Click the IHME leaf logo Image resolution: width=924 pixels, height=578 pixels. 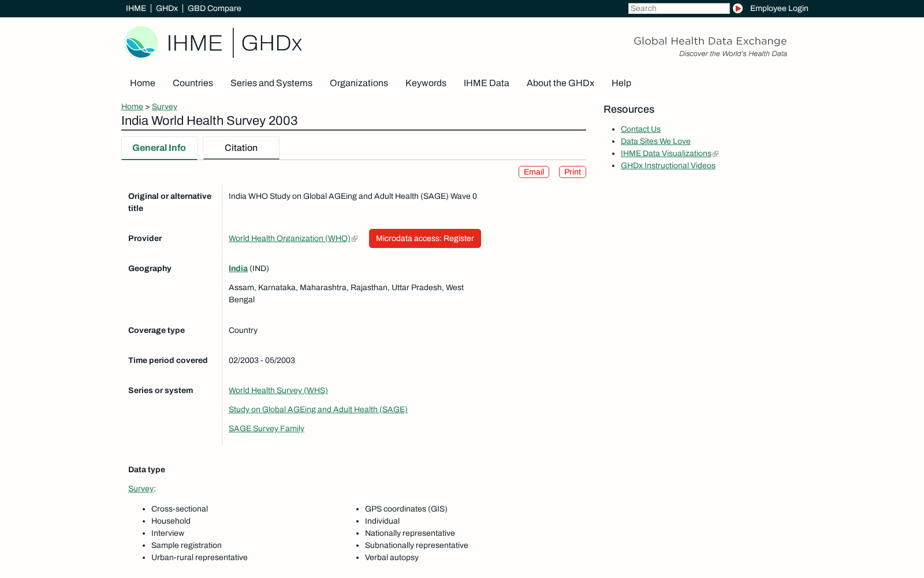pyautogui.click(x=141, y=43)
